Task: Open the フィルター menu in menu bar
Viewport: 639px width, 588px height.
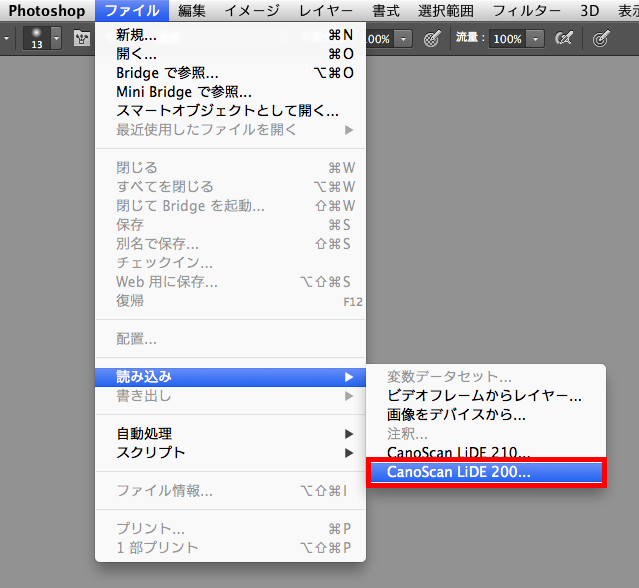Action: coord(523,11)
